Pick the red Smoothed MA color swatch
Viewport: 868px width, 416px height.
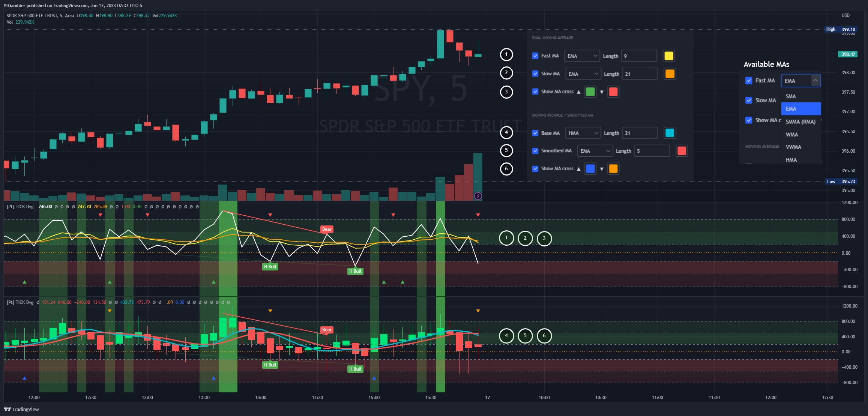[682, 151]
